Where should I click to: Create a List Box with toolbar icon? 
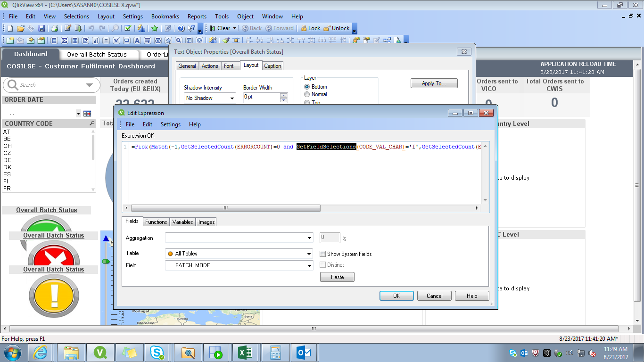pyautogui.click(x=54, y=41)
